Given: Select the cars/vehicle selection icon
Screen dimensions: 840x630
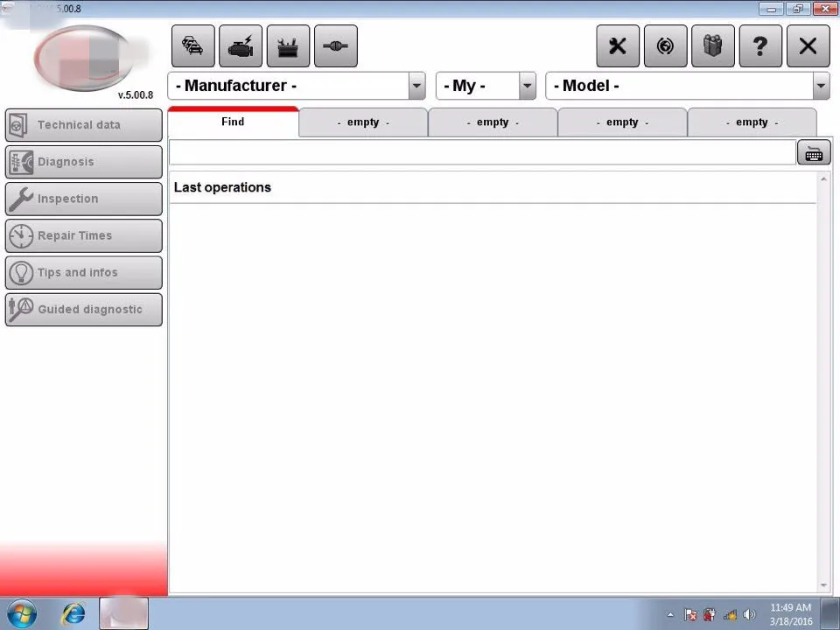Looking at the screenshot, I should coord(192,45).
